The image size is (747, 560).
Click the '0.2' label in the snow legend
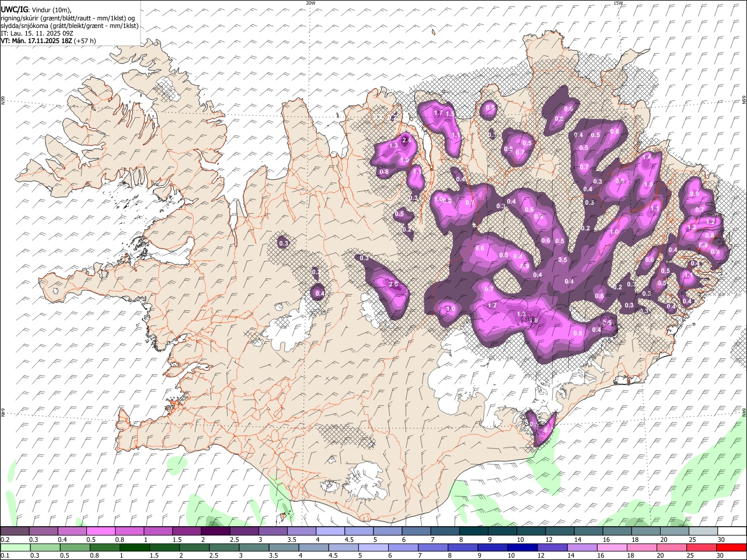pos(5,540)
